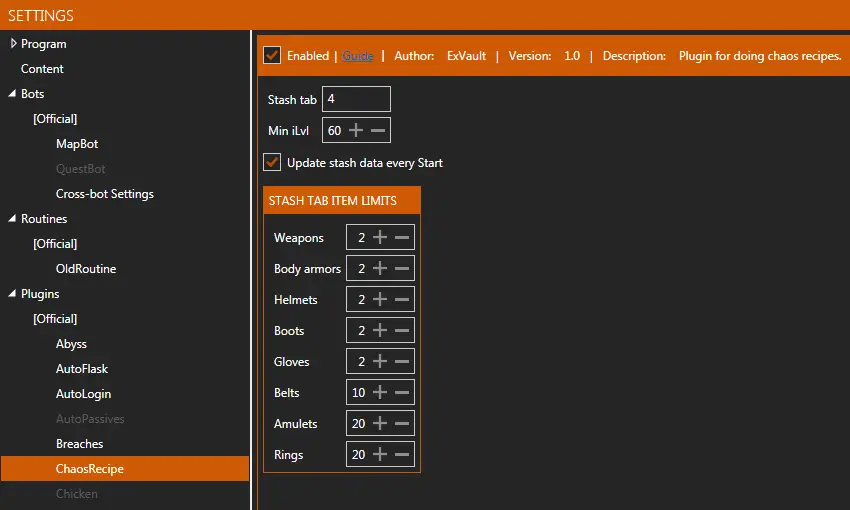
Task: Decrease Boots limit with minus icon
Action: pos(402,331)
